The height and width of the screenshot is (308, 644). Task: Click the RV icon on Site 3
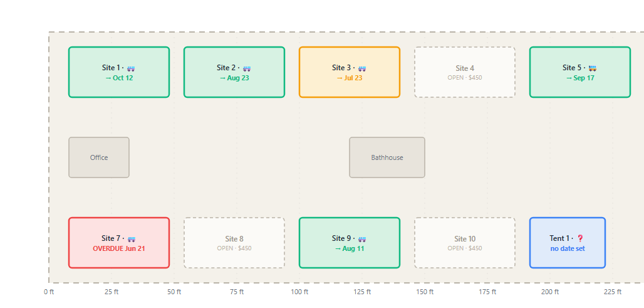[x=362, y=68]
